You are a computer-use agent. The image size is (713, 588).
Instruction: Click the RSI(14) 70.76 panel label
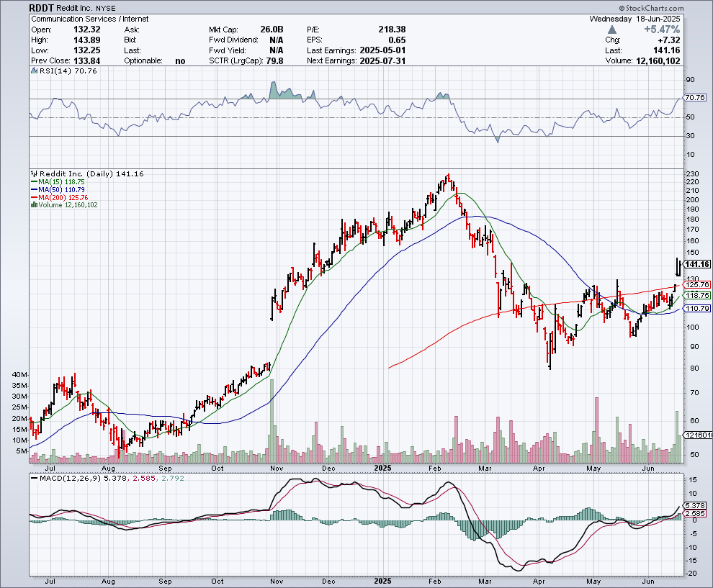[x=68, y=71]
